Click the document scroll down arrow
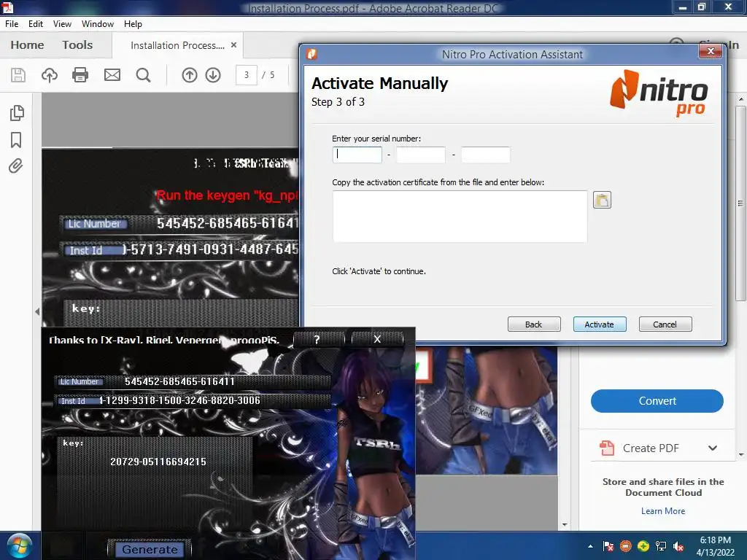 565,525
